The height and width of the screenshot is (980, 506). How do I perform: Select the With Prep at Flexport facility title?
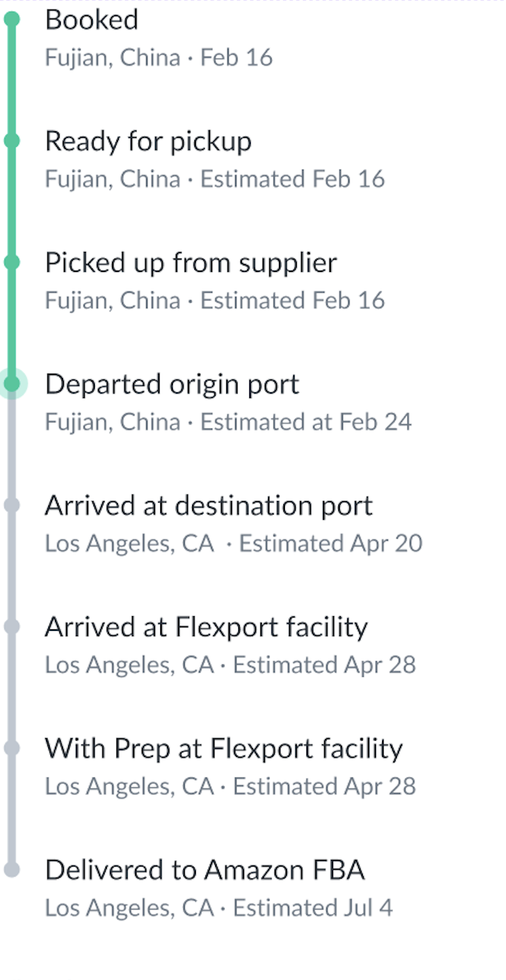[x=223, y=748]
